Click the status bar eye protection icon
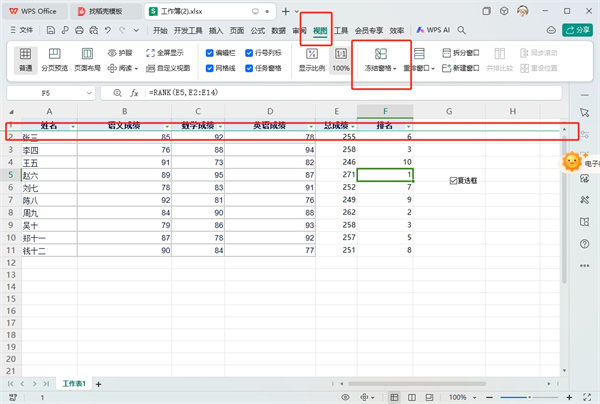Screen dimensions: 600x404 (x=345, y=397)
